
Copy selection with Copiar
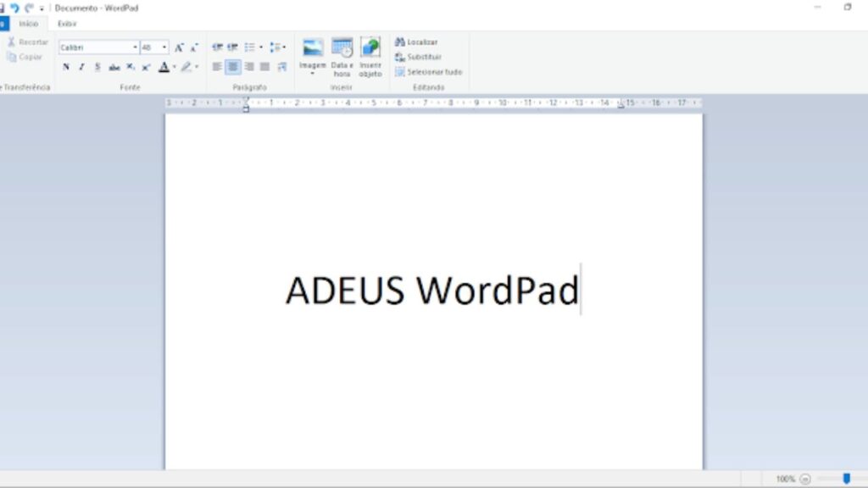click(x=24, y=57)
